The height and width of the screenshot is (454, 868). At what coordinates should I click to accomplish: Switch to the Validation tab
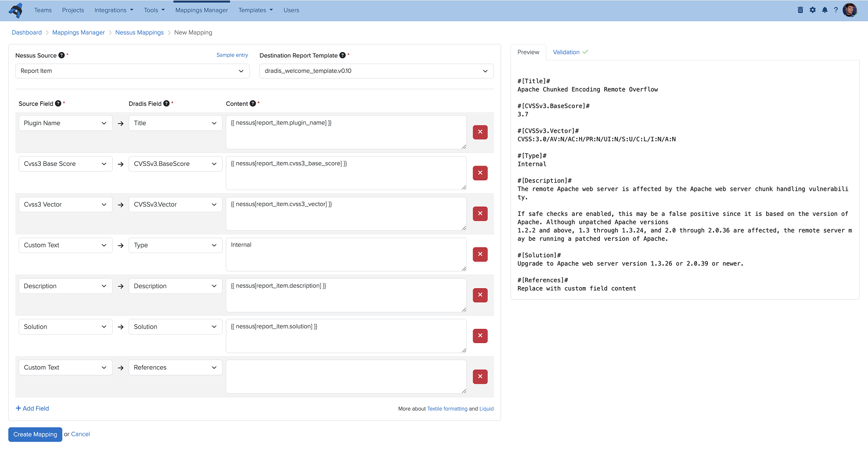pos(570,52)
